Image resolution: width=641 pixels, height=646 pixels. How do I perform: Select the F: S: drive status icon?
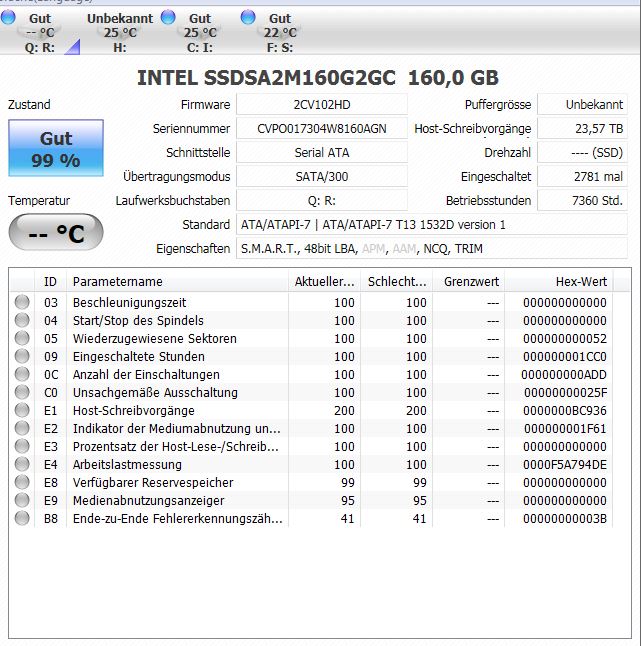(248, 17)
